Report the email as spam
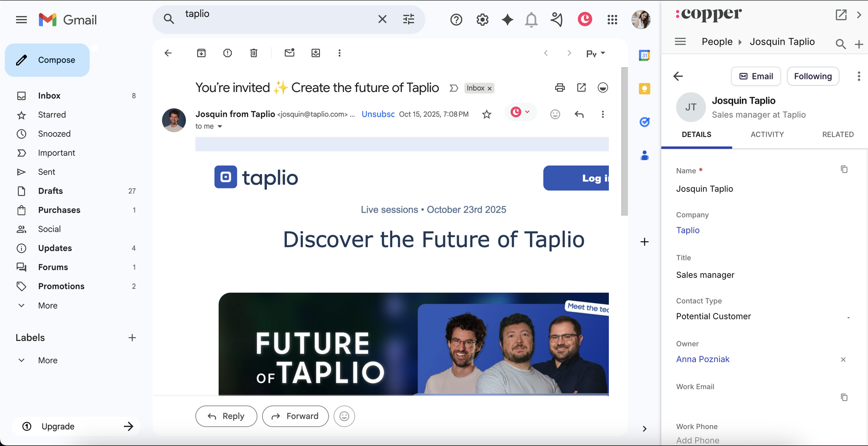 227,52
